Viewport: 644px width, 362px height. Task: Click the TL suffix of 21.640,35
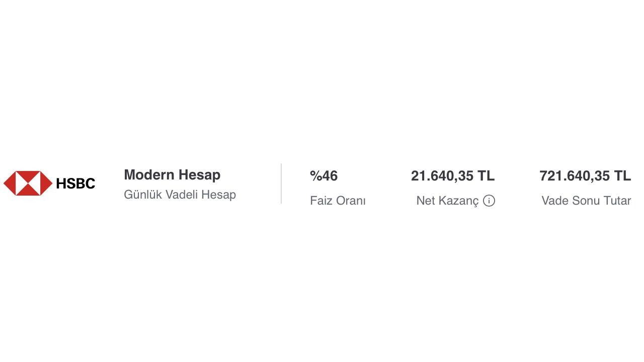486,176
